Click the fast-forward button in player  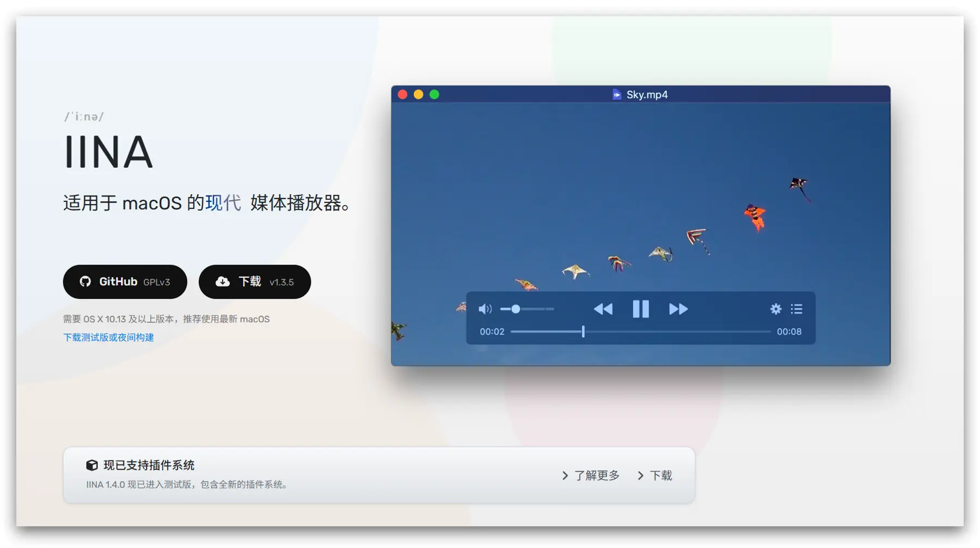point(678,309)
